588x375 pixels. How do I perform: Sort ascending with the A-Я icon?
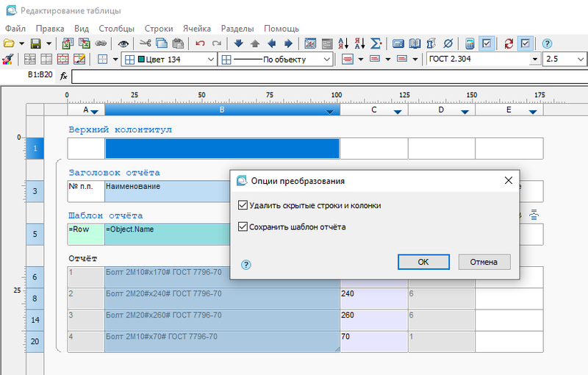pyautogui.click(x=343, y=43)
